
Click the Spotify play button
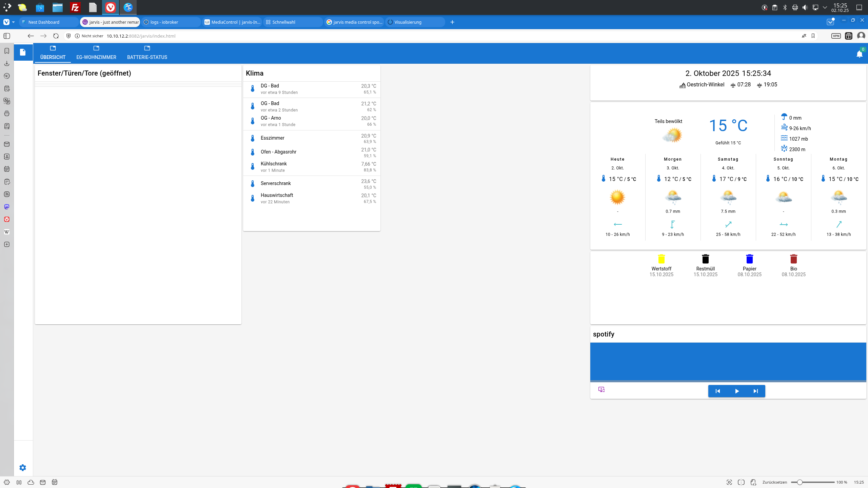[737, 391]
